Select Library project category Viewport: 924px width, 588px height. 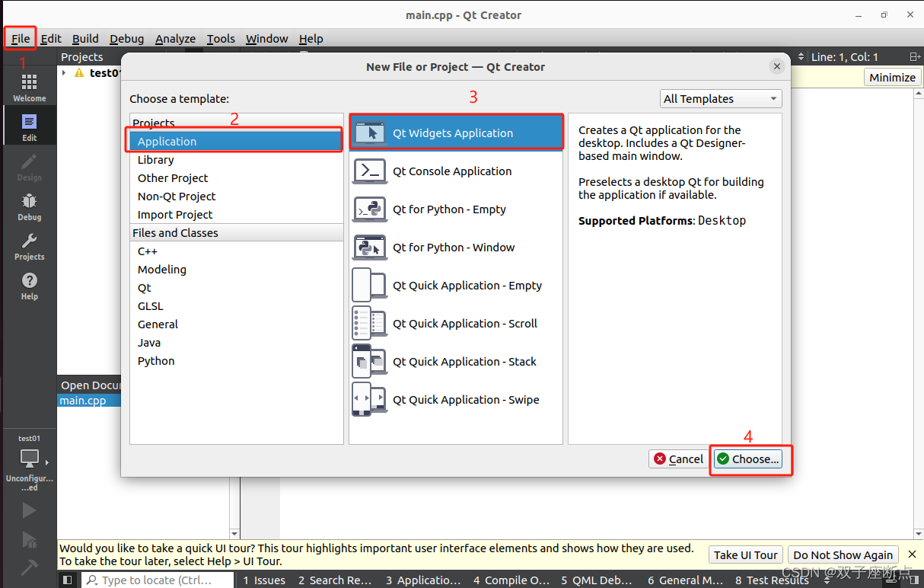click(237, 159)
